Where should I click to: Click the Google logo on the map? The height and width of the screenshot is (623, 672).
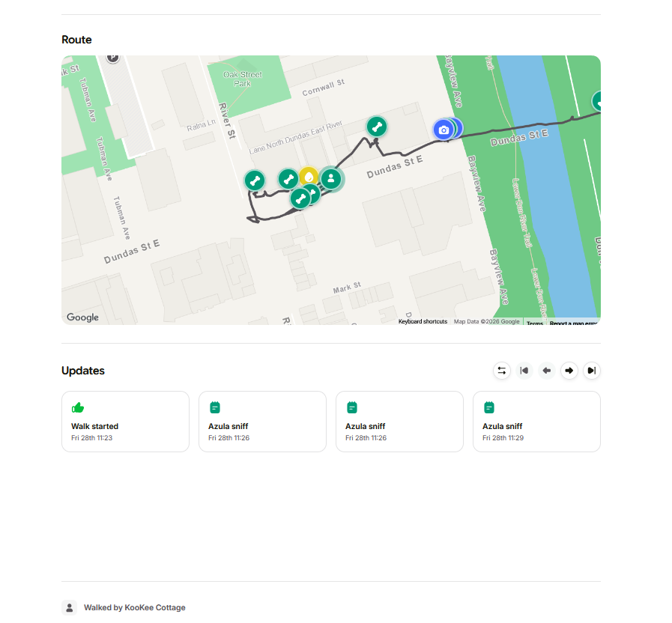pyautogui.click(x=82, y=317)
